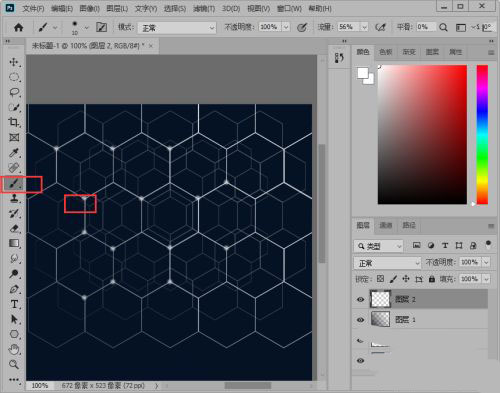Select the Frame tool
The image size is (500, 393).
point(14,137)
